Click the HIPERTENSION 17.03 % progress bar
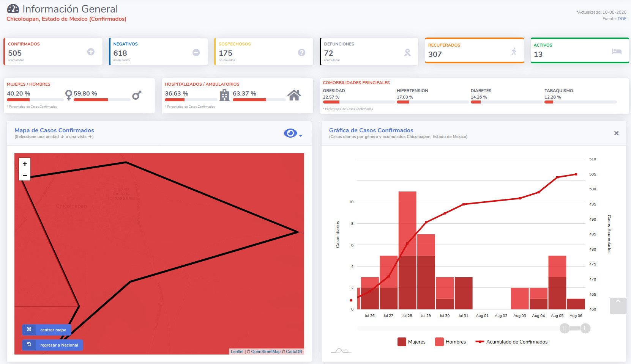The width and height of the screenshot is (631, 364). click(x=433, y=102)
